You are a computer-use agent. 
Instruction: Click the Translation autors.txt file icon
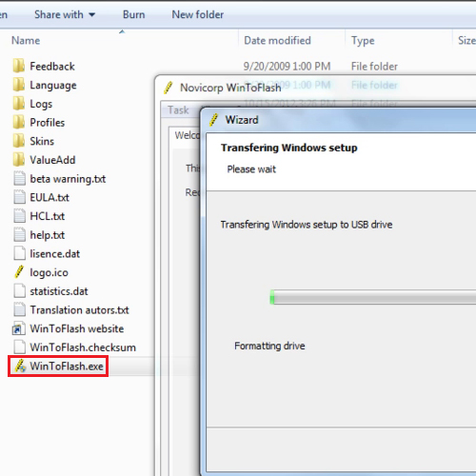point(19,309)
